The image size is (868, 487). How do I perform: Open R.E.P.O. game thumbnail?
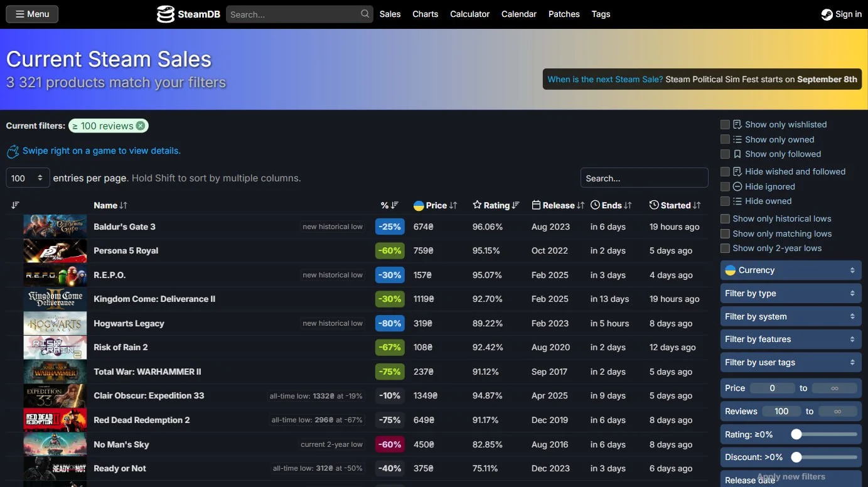coord(55,275)
